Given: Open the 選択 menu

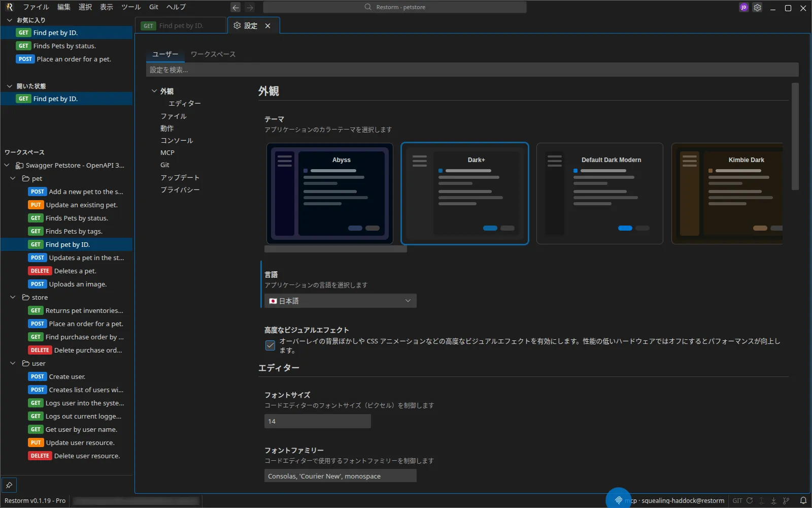Looking at the screenshot, I should pyautogui.click(x=85, y=7).
